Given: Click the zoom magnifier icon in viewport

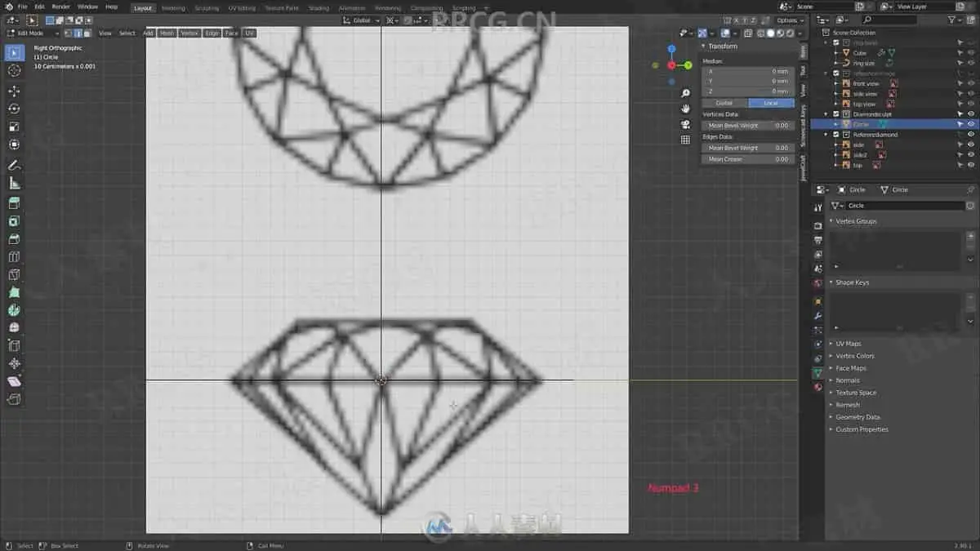Looking at the screenshot, I should click(x=685, y=93).
